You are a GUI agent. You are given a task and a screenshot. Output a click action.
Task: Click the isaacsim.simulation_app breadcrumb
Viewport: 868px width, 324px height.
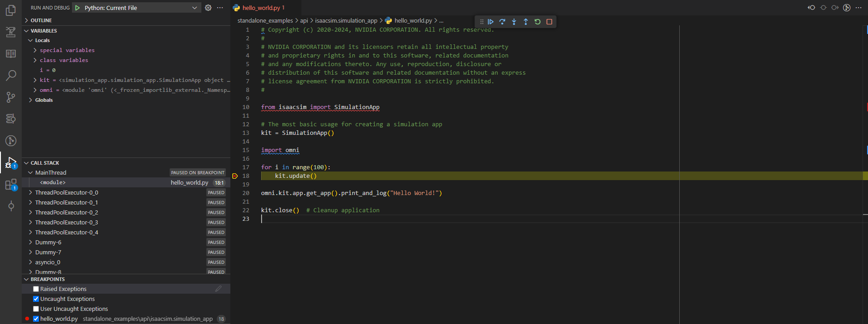[x=346, y=20]
